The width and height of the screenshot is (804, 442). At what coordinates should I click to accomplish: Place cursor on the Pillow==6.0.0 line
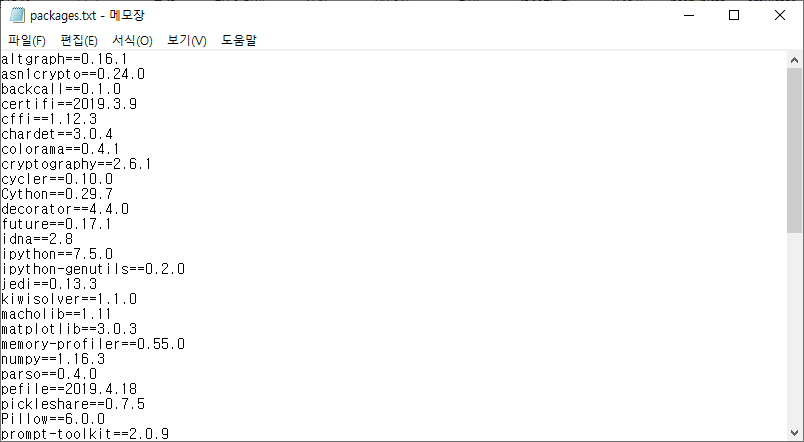[x=53, y=419]
